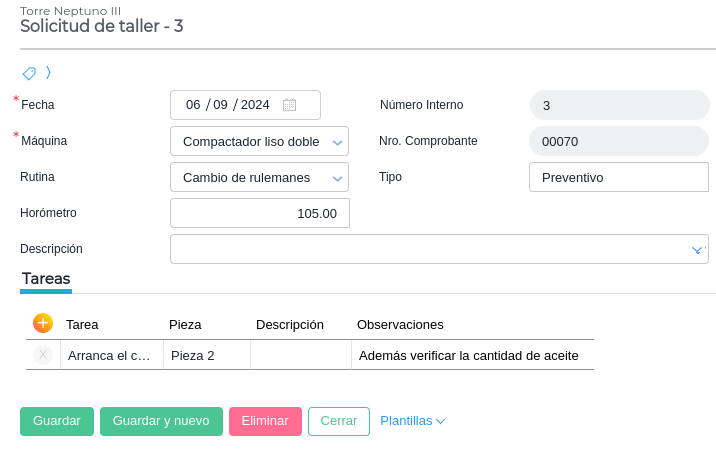Add a new task row with plus icon
Image resolution: width=716 pixels, height=452 pixels.
pos(43,323)
